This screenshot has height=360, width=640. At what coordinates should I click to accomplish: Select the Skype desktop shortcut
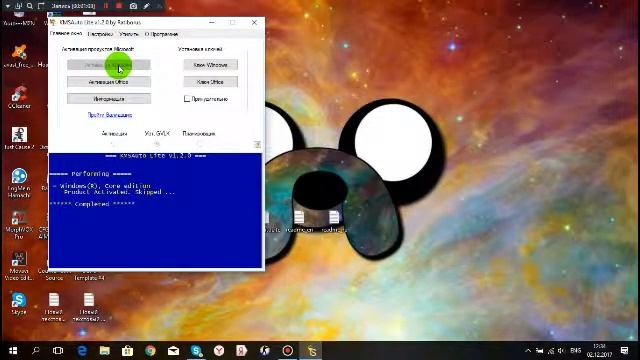pos(19,303)
